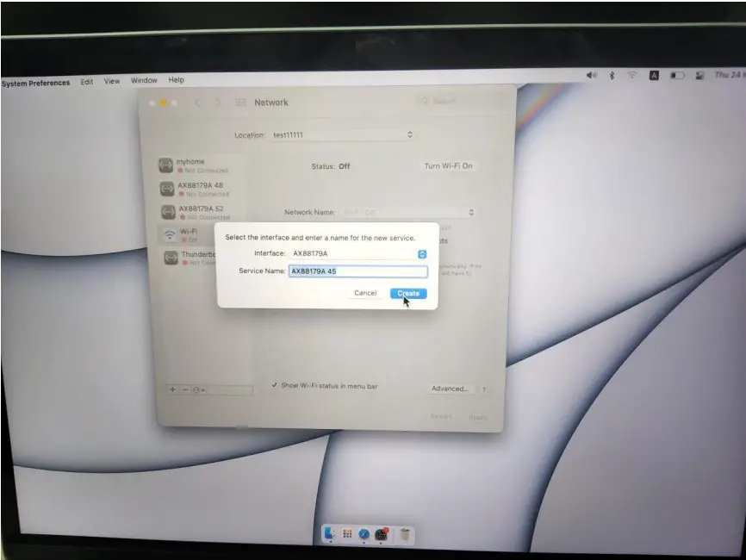
Task: Toggle Show Wi-Fi status in menu bar
Action: [x=325, y=386]
